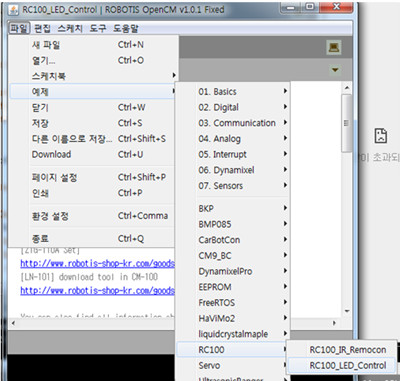Screen dimensions: 400x381
Task: Expand CM9_BC examples submenu
Action: pos(233,255)
